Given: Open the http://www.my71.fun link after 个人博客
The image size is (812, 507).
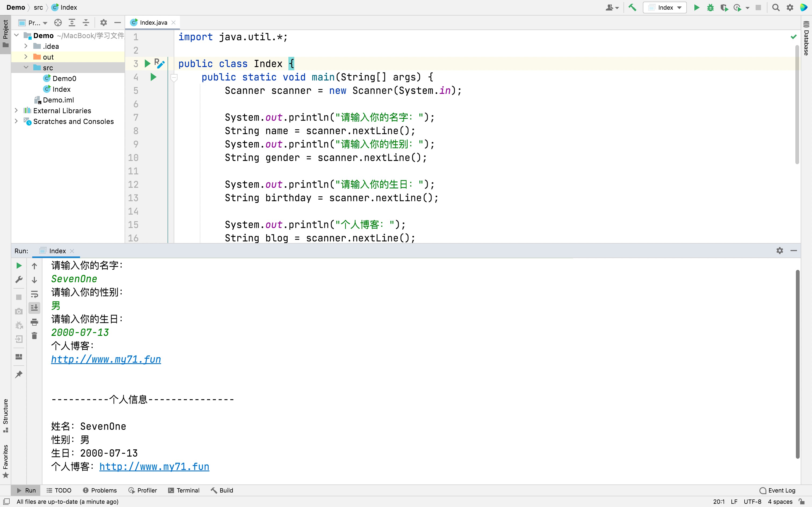Looking at the screenshot, I should pyautogui.click(x=154, y=466).
